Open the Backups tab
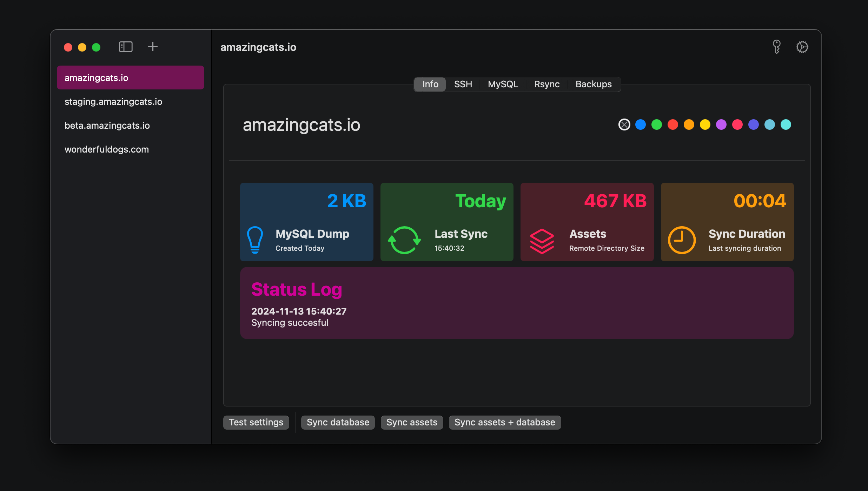This screenshot has height=491, width=868. [594, 84]
